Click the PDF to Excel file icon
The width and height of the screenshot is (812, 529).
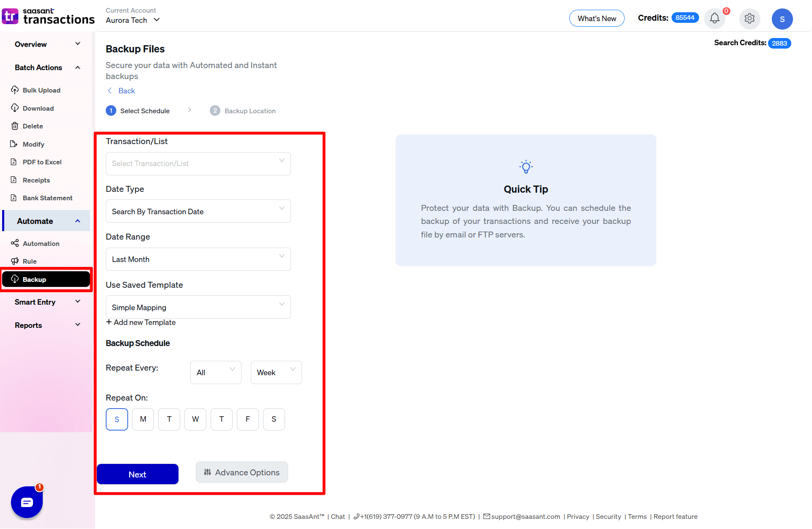pyautogui.click(x=14, y=162)
